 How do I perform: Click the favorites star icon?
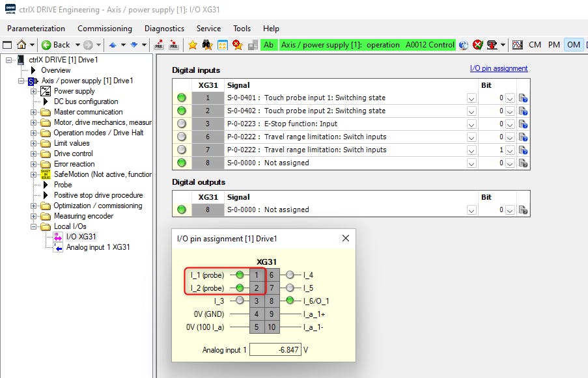coord(193,45)
